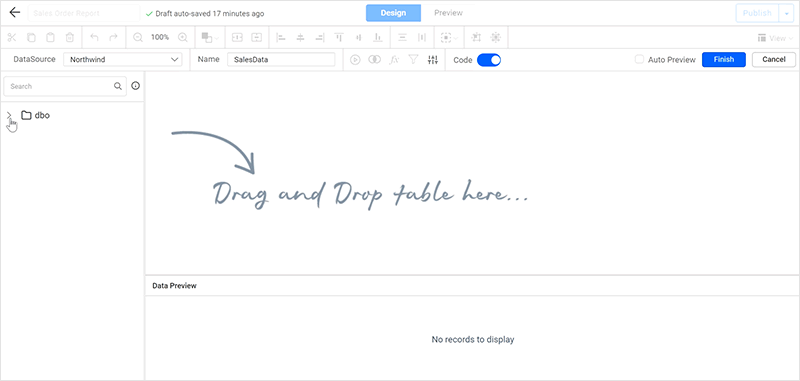Open the Northwind DataSource dropdown
The width and height of the screenshot is (800, 381).
(122, 59)
